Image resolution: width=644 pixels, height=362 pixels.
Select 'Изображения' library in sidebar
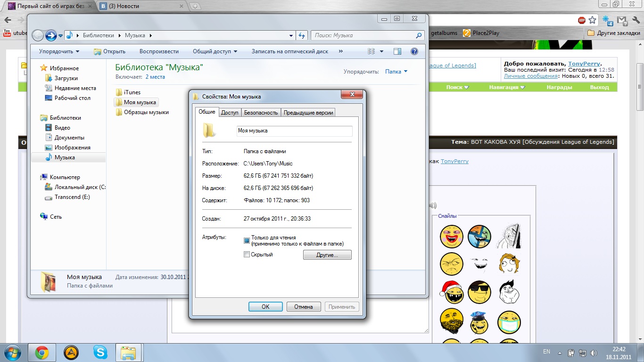[x=69, y=148]
